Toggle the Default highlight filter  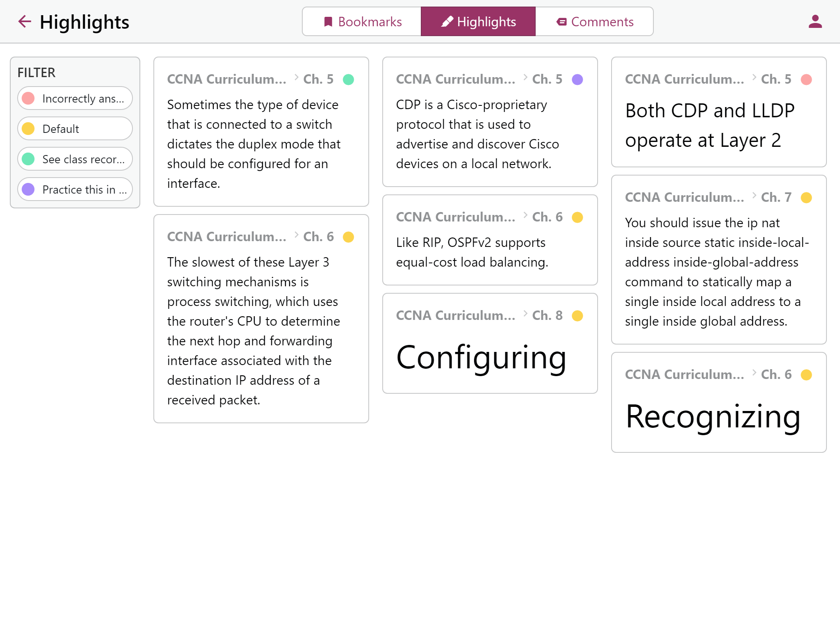pyautogui.click(x=75, y=129)
